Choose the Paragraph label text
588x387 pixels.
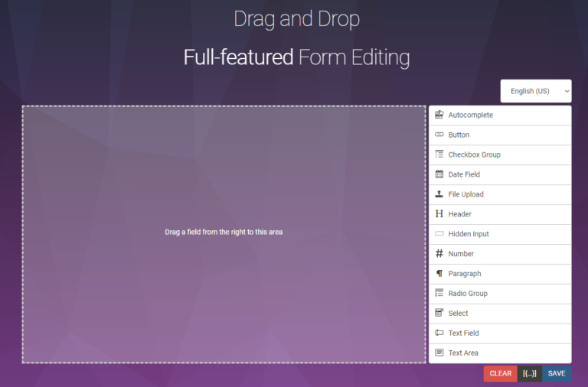[x=465, y=274]
